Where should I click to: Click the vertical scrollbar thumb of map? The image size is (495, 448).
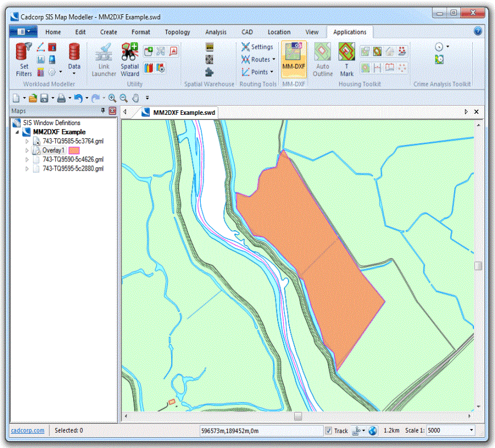point(478,266)
